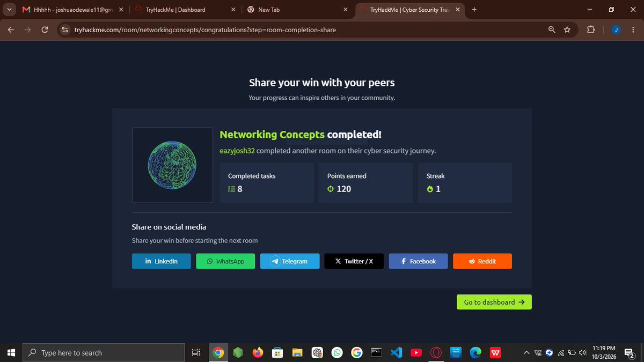Viewport: 644px width, 362px height.
Task: Open the ChatGPT taskbar icon
Action: pos(317,352)
